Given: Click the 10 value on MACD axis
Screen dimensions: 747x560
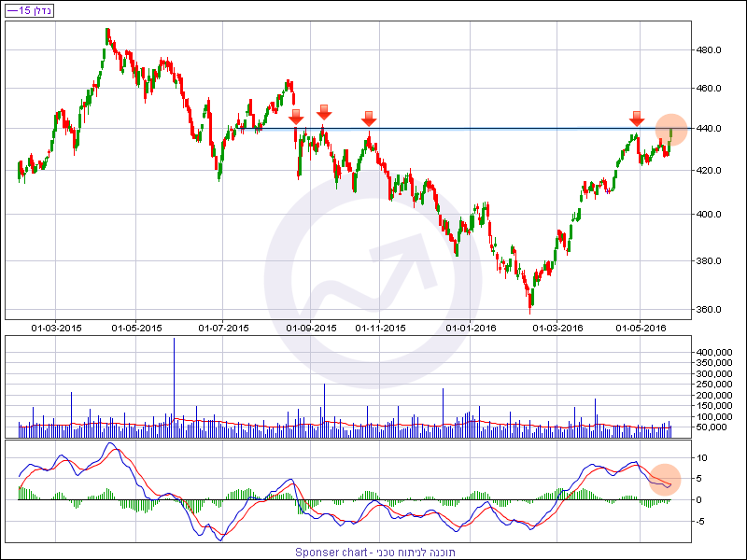Looking at the screenshot, I should [x=703, y=457].
